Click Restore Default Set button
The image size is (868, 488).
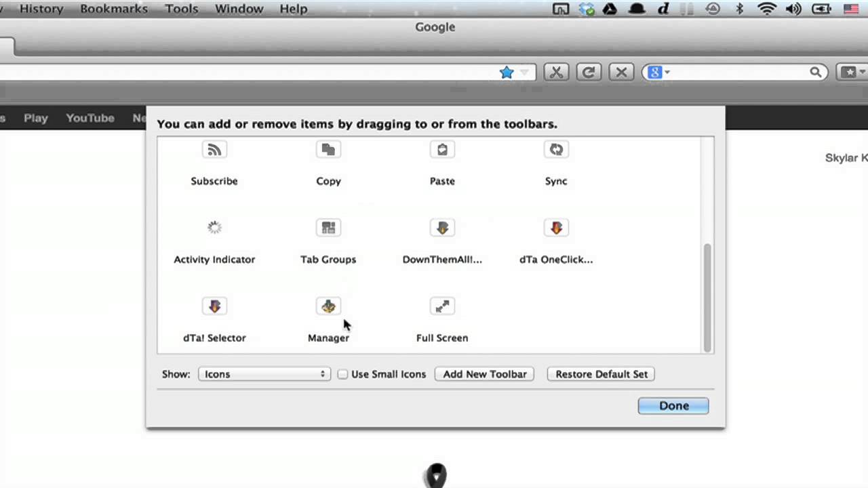[601, 374]
